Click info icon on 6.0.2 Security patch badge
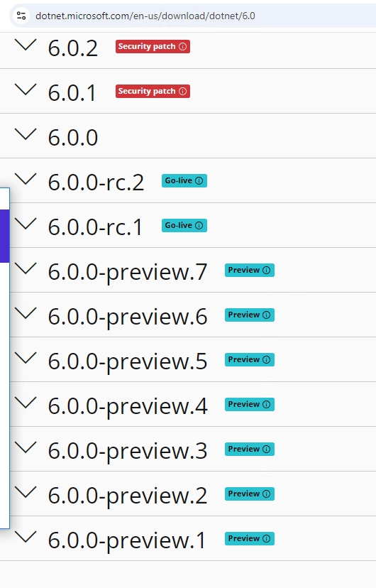Image resolution: width=376 pixels, height=588 pixels. (183, 46)
